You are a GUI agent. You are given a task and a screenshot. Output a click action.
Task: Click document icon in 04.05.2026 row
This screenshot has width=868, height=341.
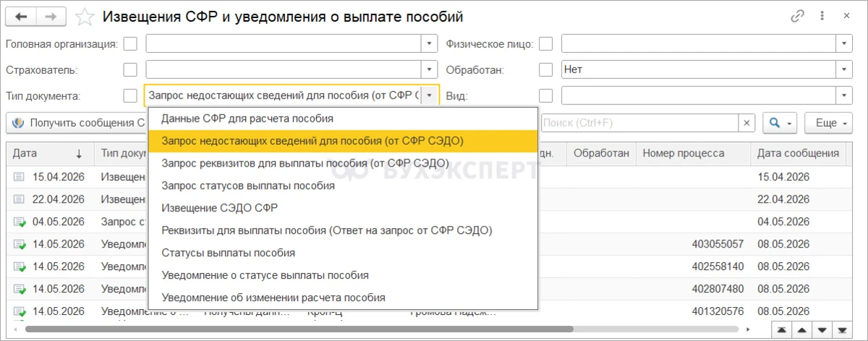click(x=19, y=222)
